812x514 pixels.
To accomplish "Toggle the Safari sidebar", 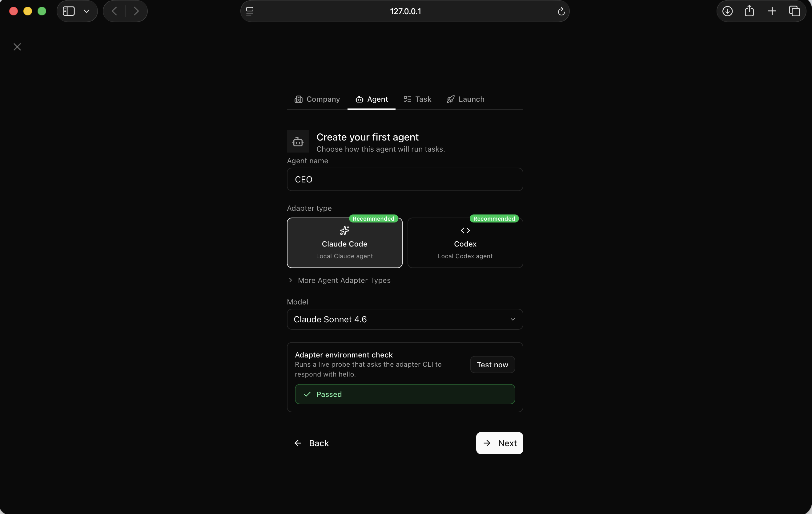I will [x=68, y=11].
